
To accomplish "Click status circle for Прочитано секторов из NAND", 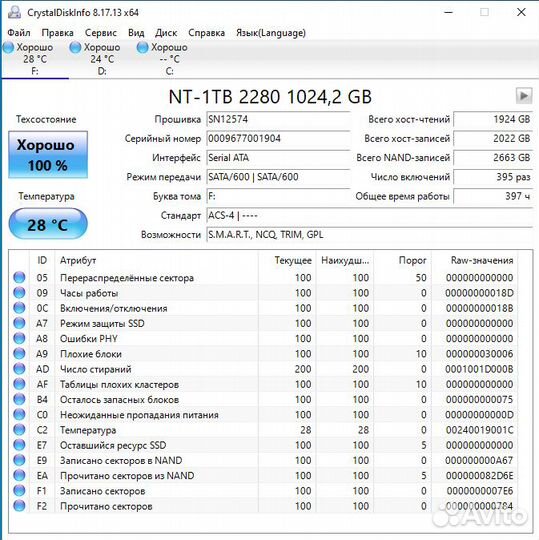I will click(x=19, y=475).
